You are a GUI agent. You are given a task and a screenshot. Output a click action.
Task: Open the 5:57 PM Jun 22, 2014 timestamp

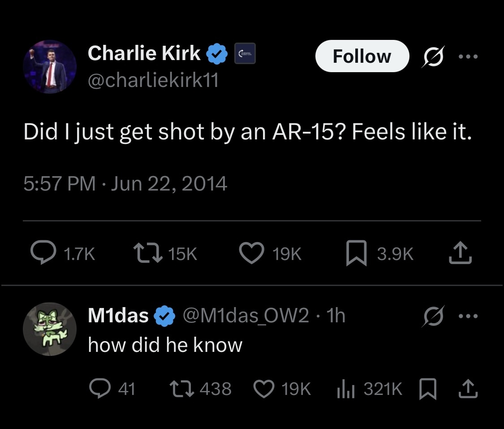pyautogui.click(x=125, y=184)
